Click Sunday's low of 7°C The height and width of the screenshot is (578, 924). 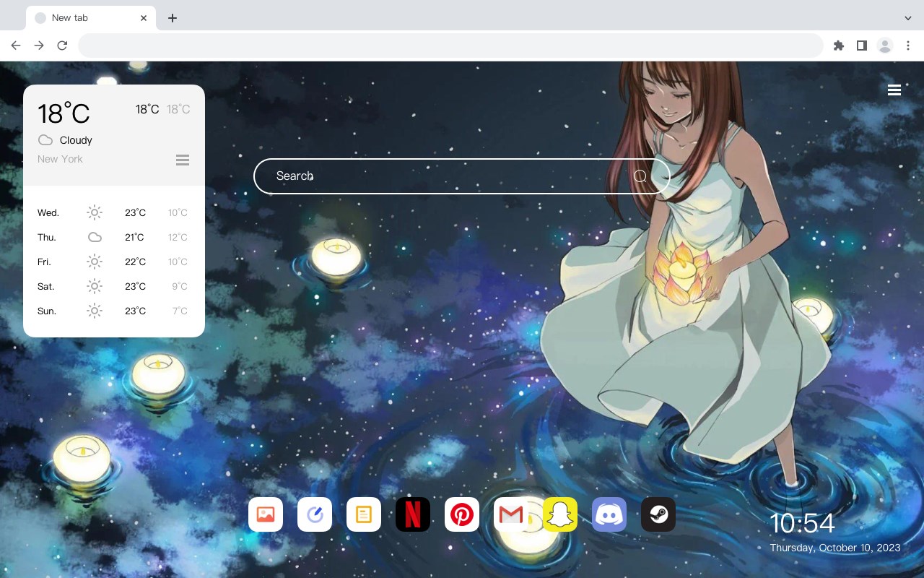(180, 311)
